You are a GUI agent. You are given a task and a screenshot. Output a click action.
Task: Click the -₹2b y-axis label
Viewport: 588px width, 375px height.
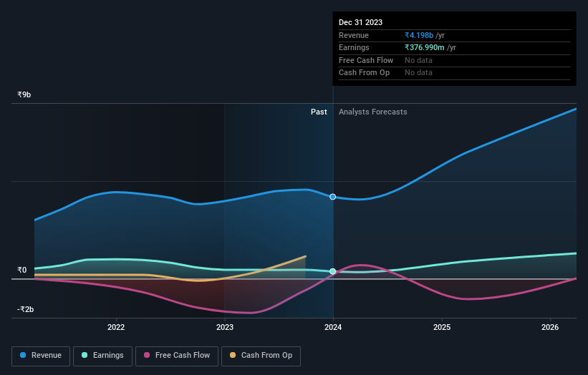25,309
